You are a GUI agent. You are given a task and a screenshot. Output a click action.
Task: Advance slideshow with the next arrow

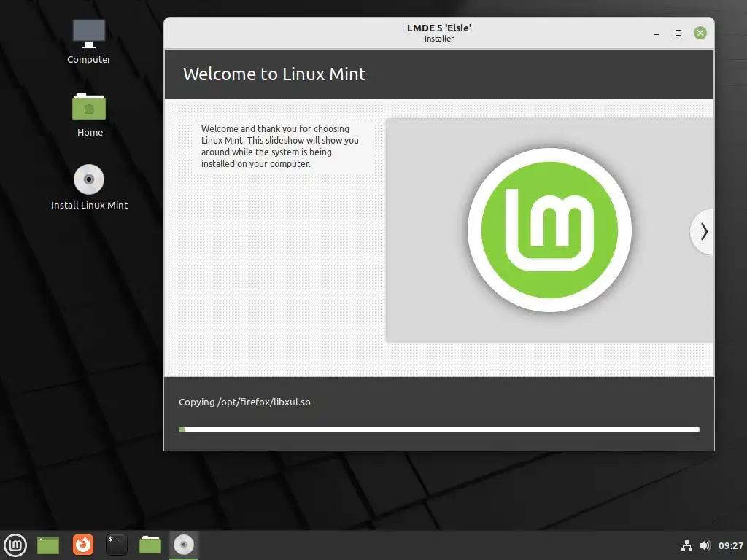coord(703,232)
